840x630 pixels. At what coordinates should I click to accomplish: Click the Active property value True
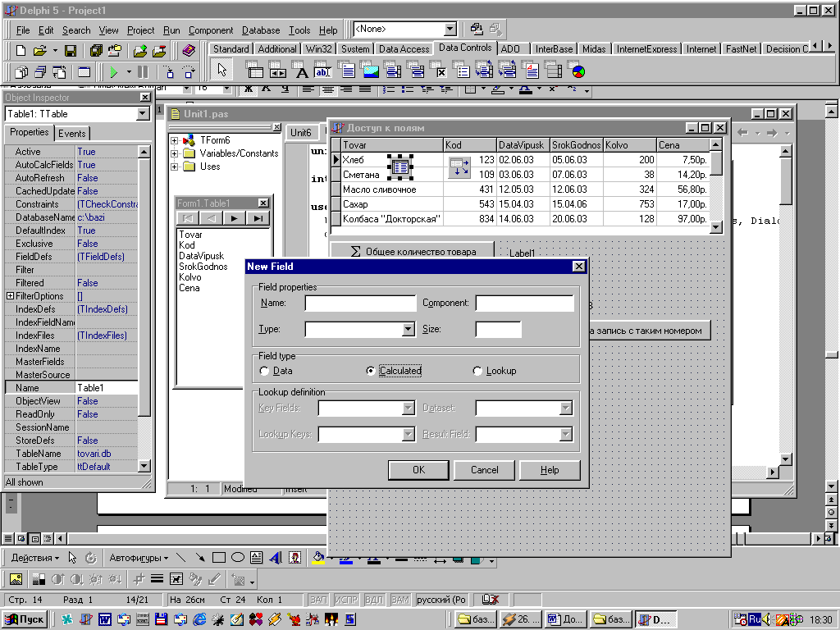coord(107,152)
